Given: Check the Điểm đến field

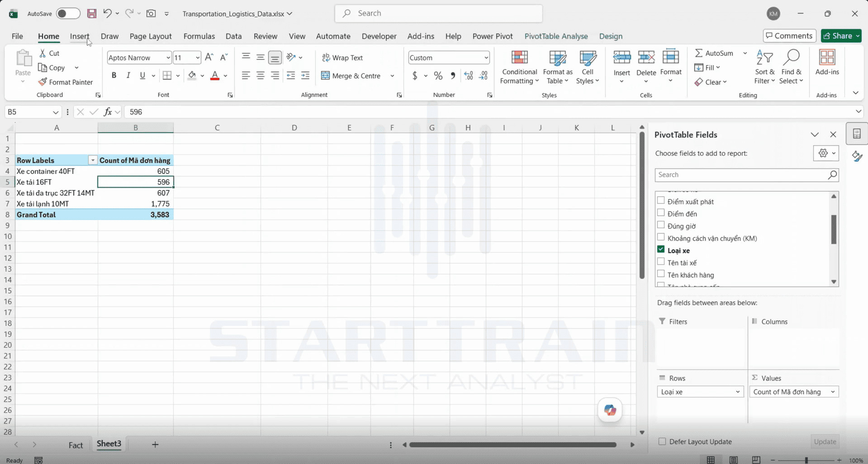Looking at the screenshot, I should click(661, 213).
